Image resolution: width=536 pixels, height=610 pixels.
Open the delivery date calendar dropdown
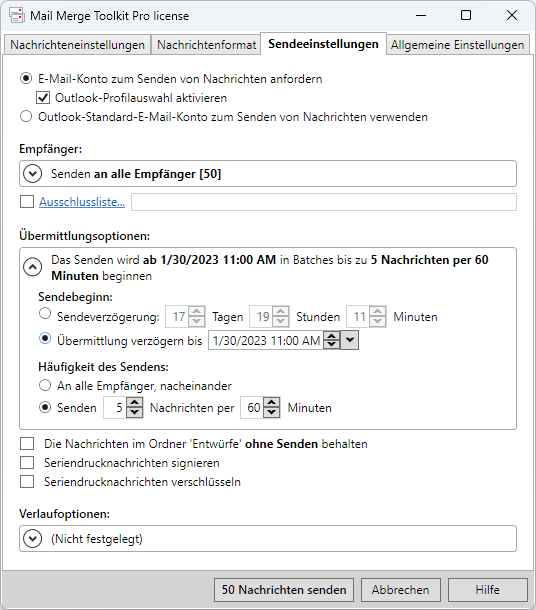coord(350,340)
